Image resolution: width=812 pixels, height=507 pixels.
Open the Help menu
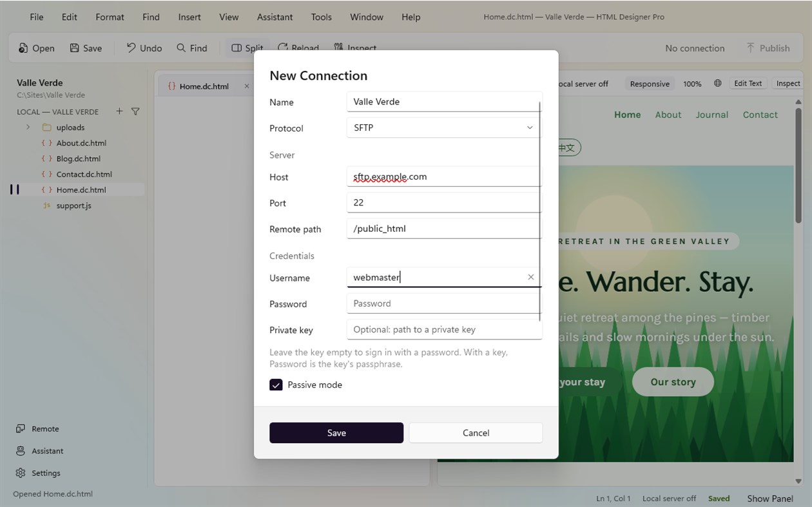[411, 17]
